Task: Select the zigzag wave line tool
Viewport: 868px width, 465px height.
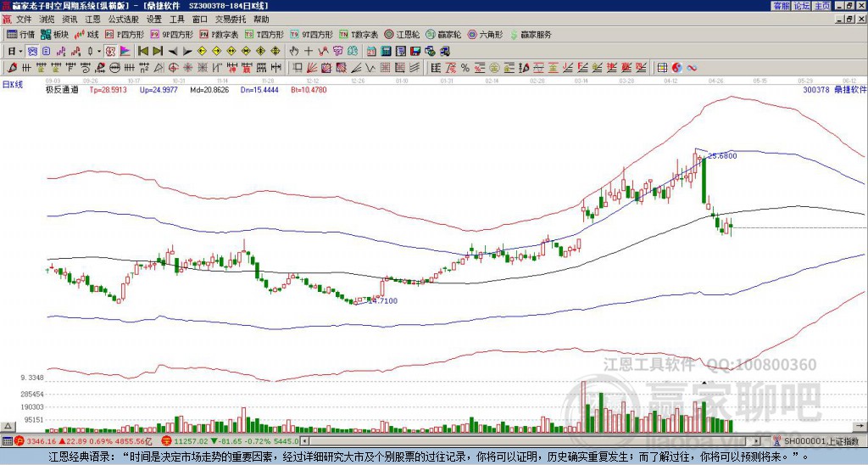Action: click(x=370, y=68)
